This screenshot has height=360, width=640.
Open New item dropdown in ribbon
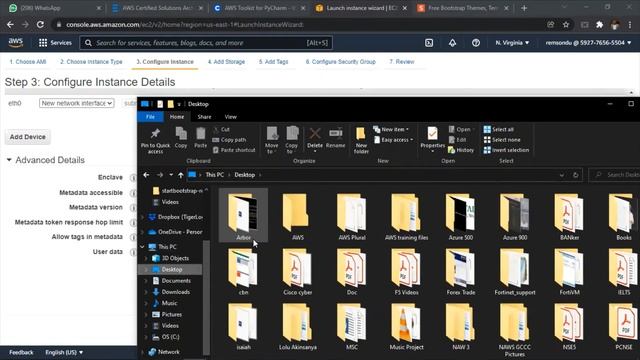click(x=391, y=129)
